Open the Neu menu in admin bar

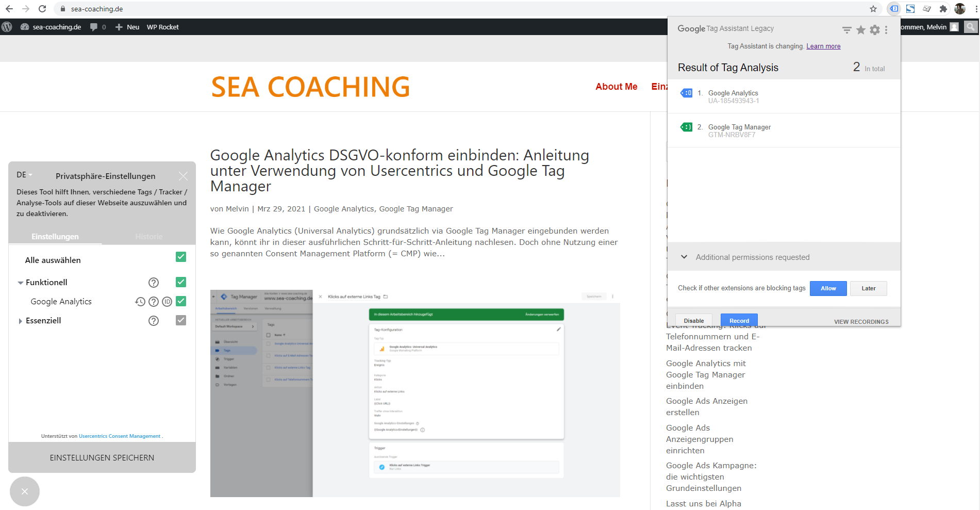(x=127, y=27)
